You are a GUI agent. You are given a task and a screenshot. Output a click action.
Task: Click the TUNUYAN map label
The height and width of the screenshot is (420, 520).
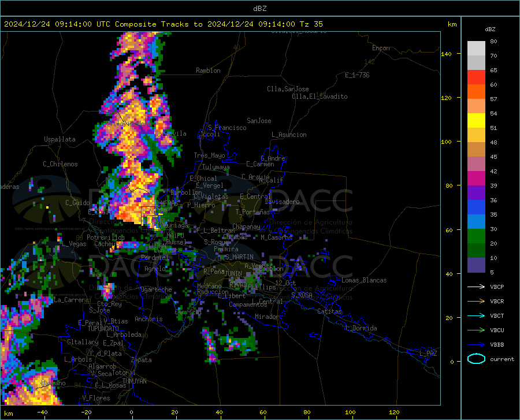(134, 381)
